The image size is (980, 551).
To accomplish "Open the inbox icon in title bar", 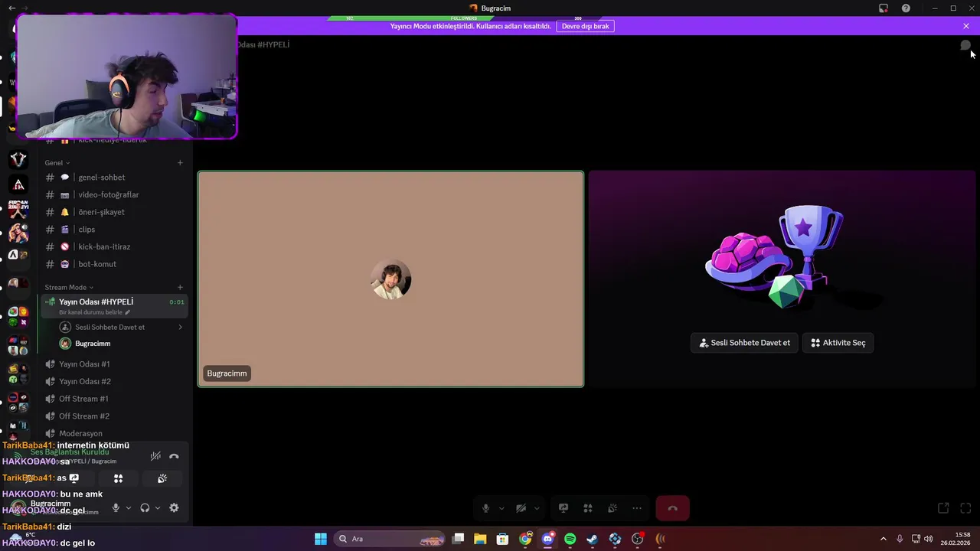I will 883,8.
